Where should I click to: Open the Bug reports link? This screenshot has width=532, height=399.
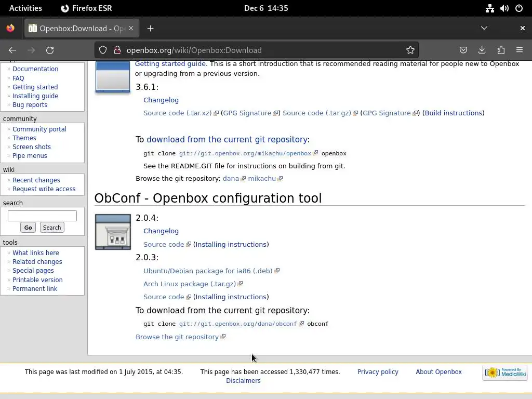(x=30, y=105)
